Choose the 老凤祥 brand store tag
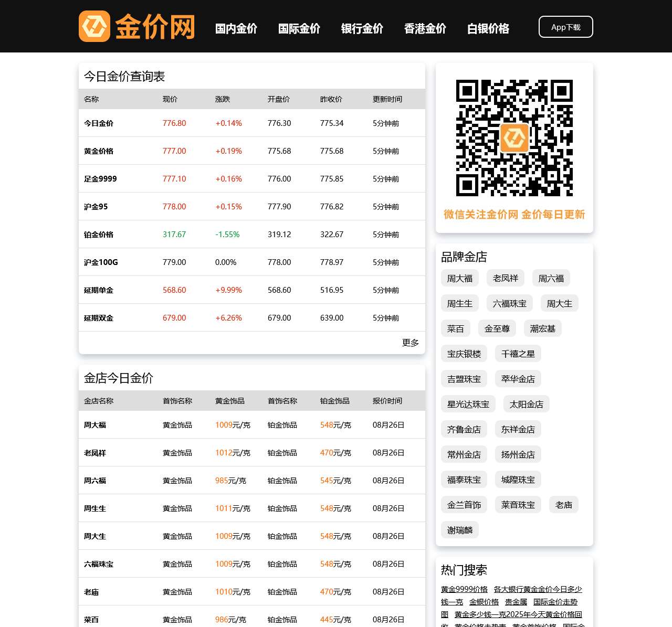Viewport: 672px width, 627px height. (x=506, y=279)
